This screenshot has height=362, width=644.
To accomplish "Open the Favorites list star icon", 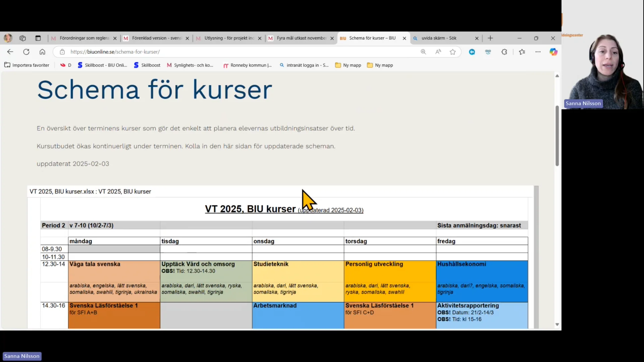I will coord(522,52).
